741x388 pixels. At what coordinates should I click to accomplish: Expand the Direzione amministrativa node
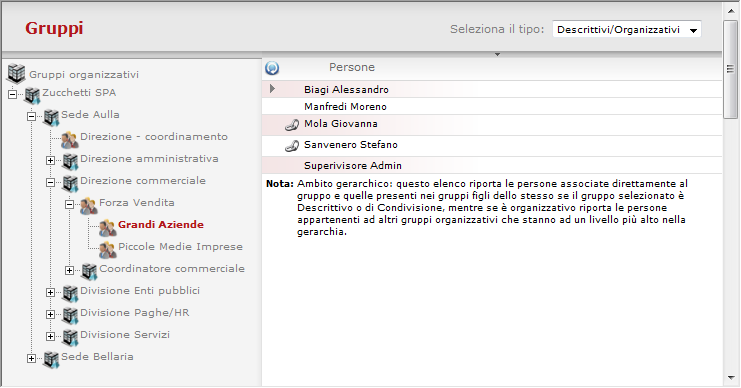pos(50,160)
